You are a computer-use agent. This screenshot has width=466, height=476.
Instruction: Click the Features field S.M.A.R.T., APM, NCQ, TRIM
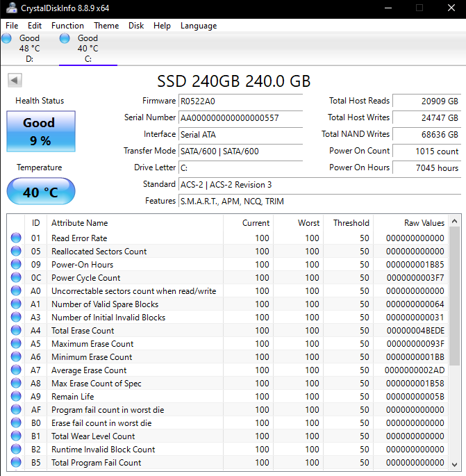tap(319, 201)
